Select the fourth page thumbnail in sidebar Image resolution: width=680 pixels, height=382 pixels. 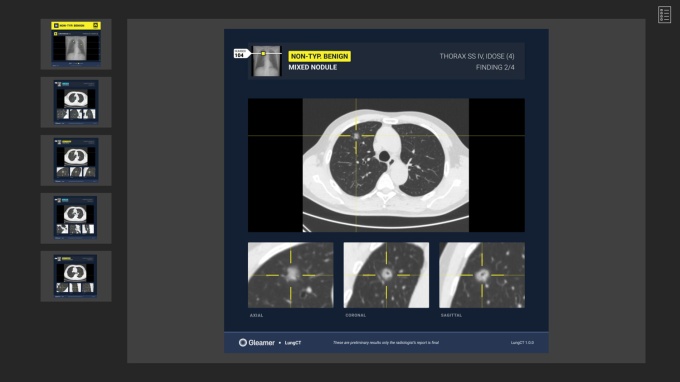click(x=76, y=218)
